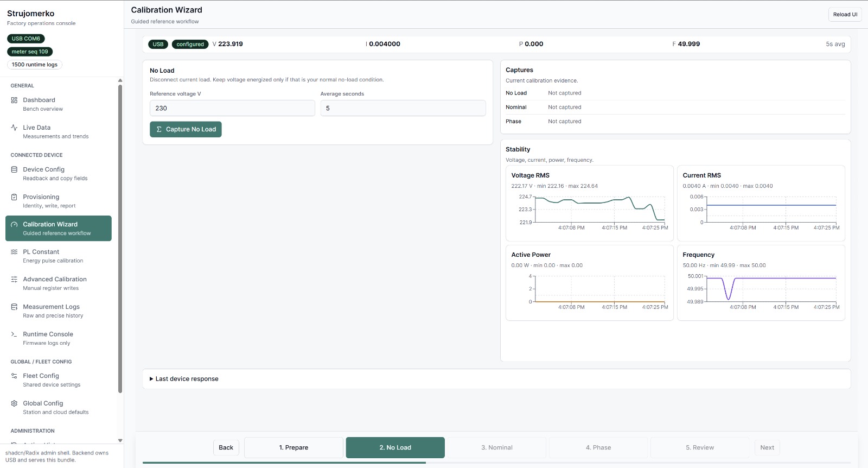This screenshot has height=468, width=868.
Task: Click the wizard progress bar
Action: coord(496,463)
